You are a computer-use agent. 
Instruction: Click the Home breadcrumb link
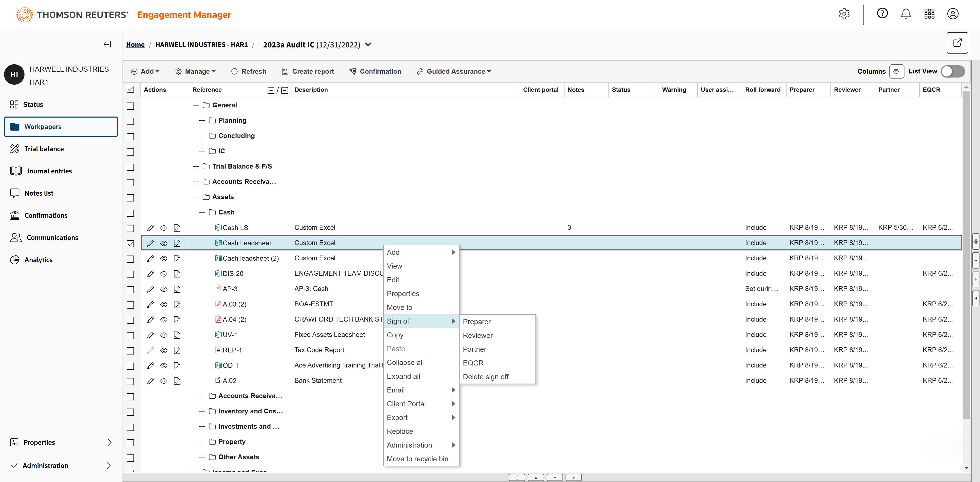[135, 44]
